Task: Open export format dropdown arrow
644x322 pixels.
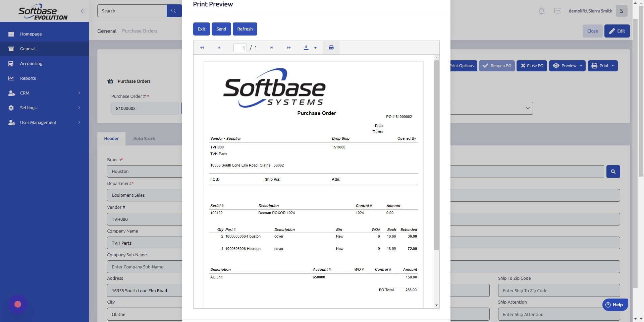Action: (x=315, y=48)
